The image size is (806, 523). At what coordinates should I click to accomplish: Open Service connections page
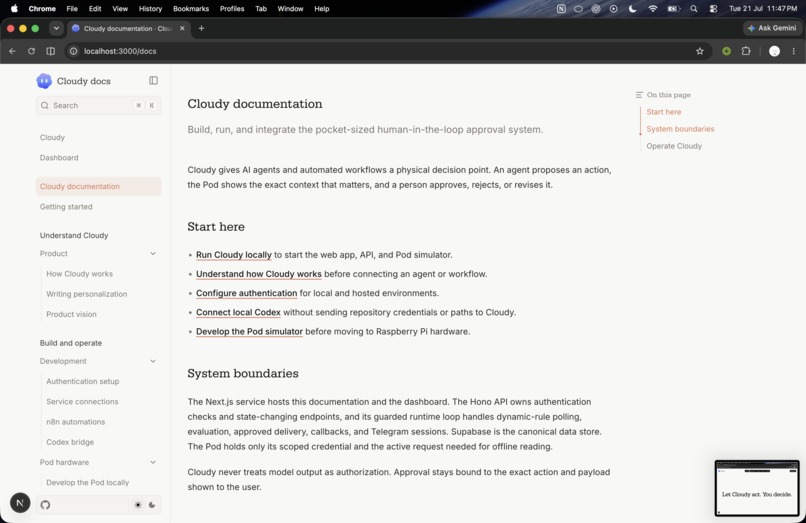point(82,402)
